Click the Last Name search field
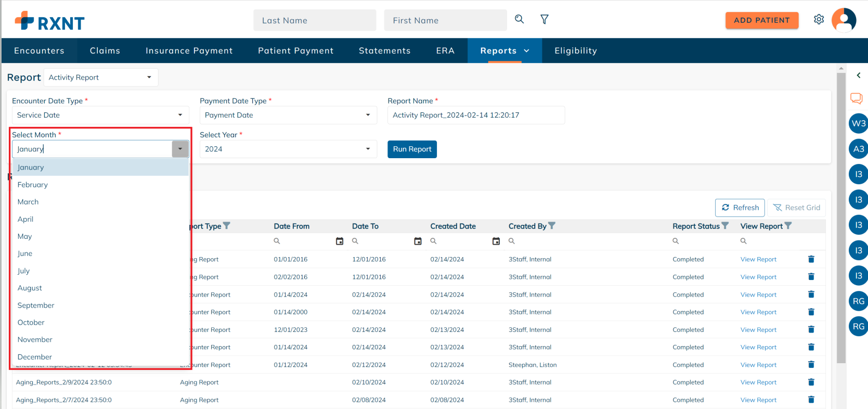Viewport: 868px width, 409px height. 315,20
